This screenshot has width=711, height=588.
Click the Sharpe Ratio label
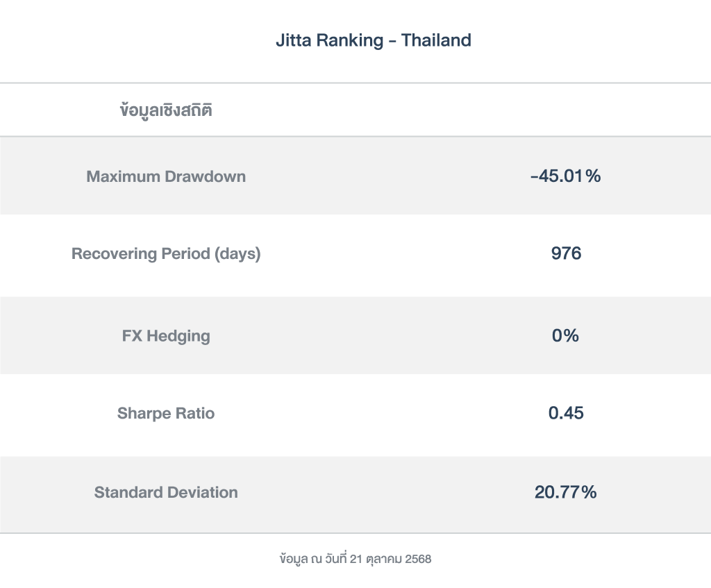(x=166, y=414)
